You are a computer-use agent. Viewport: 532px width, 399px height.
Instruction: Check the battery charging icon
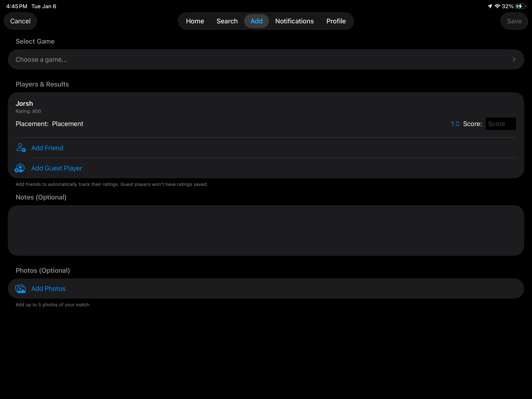point(521,6)
